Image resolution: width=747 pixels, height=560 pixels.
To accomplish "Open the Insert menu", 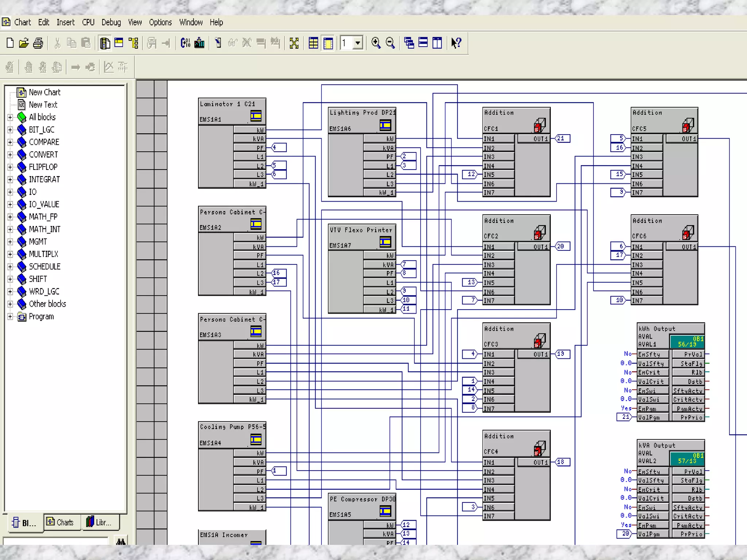I will tap(66, 22).
